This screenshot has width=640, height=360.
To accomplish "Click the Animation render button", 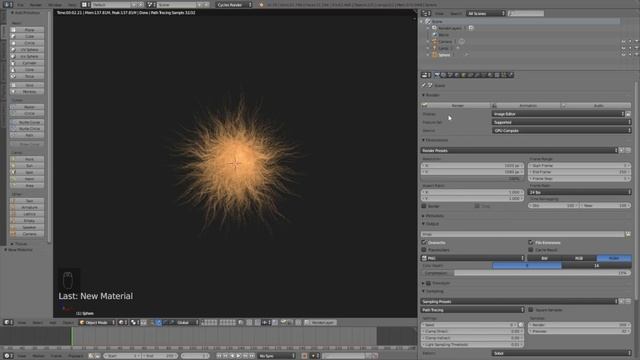I will click(527, 105).
